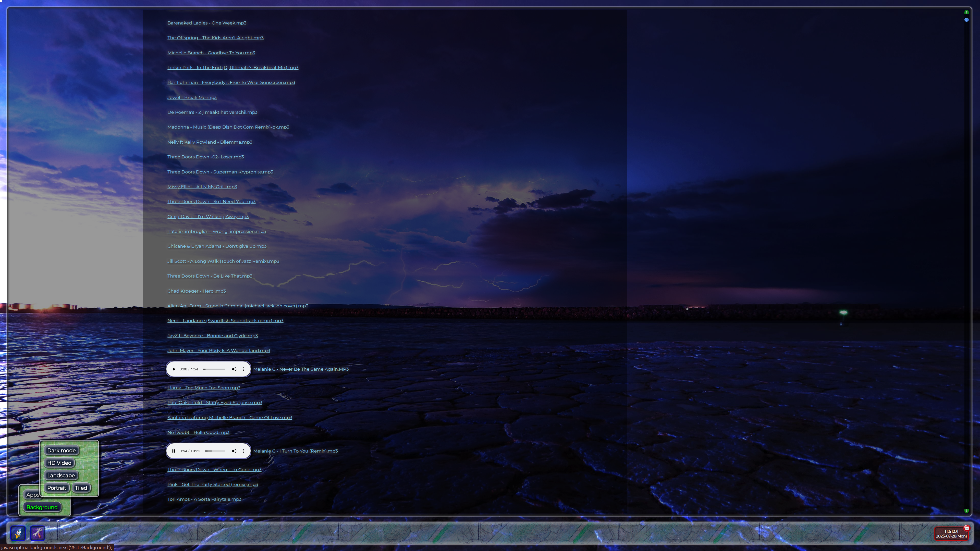Click the green scroll-down arrow at bottom
980x551 pixels.
pos(966,511)
